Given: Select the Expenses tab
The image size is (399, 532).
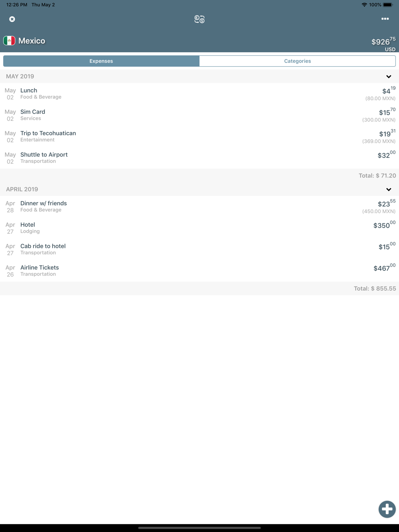Looking at the screenshot, I should 101,61.
